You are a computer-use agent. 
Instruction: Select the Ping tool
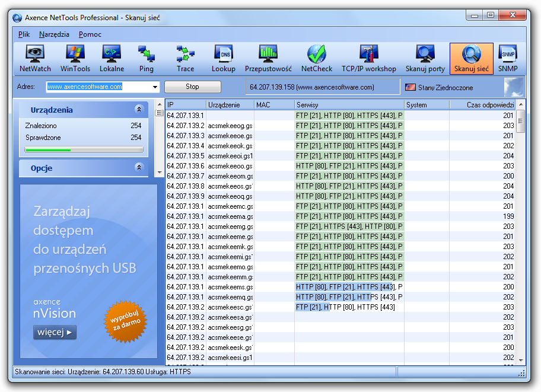(147, 59)
